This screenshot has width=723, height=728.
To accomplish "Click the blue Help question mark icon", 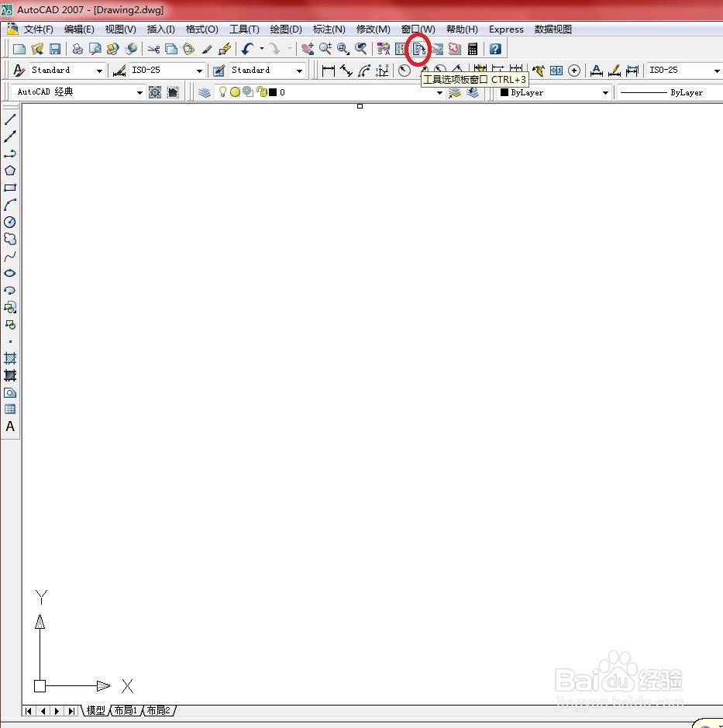I will [495, 49].
